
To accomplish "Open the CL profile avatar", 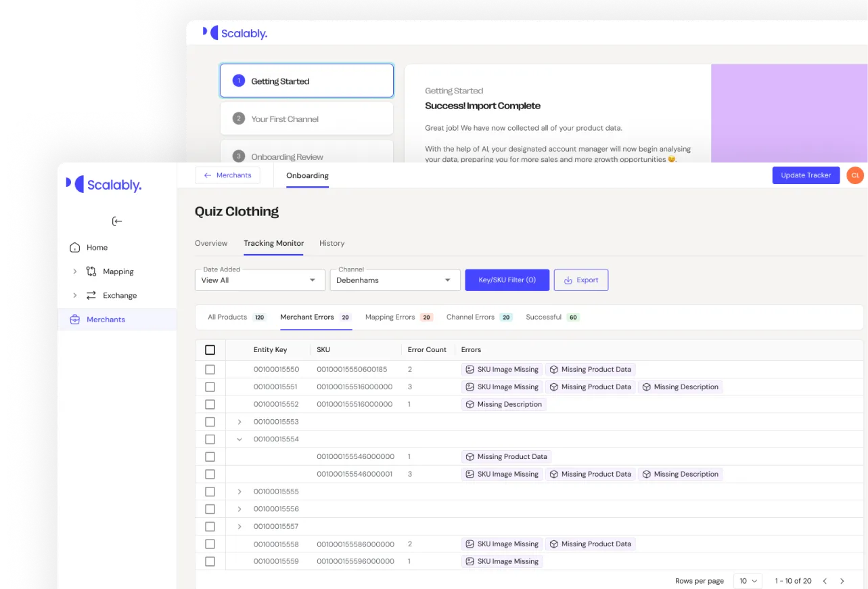I will (x=855, y=175).
